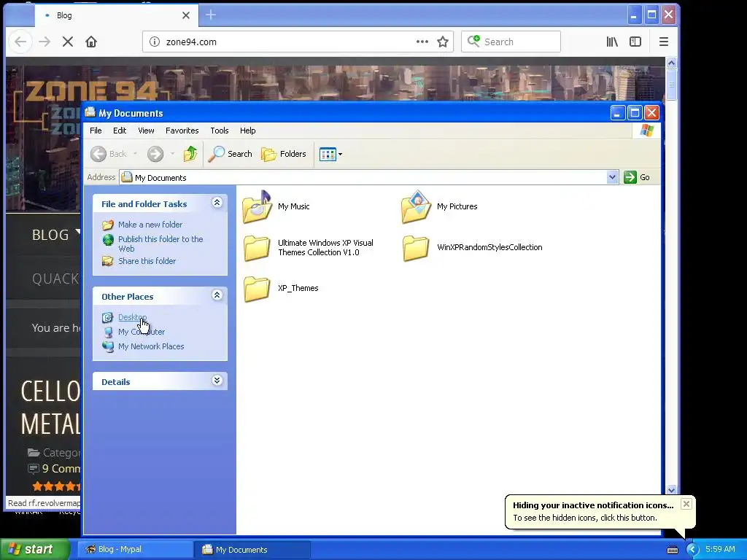Click the Publish to Web globe icon
747x560 pixels.
108,240
